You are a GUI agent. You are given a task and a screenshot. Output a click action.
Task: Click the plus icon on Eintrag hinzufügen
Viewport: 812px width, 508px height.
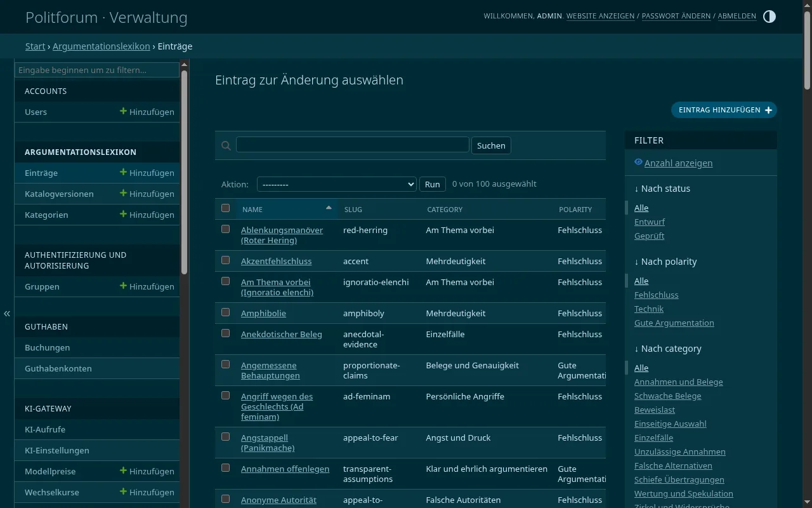(768, 110)
